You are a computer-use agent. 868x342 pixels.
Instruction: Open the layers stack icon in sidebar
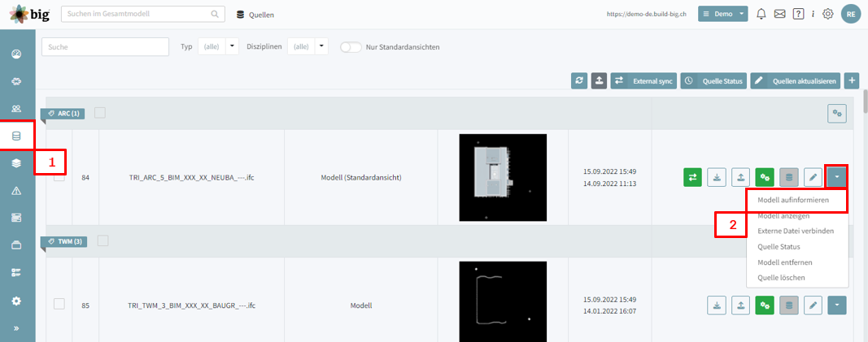pyautogui.click(x=16, y=163)
